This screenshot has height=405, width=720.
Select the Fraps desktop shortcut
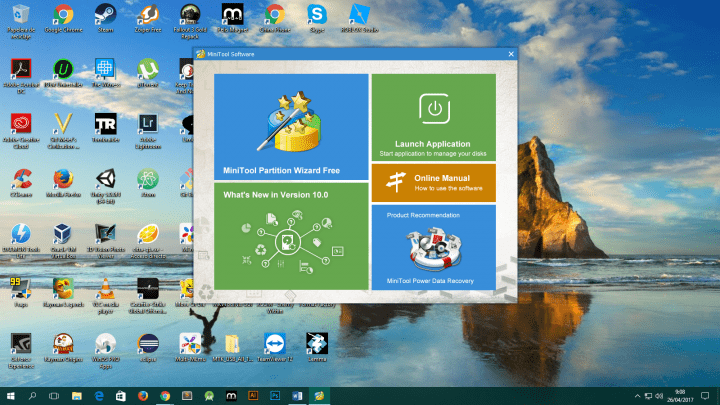pos(21,293)
